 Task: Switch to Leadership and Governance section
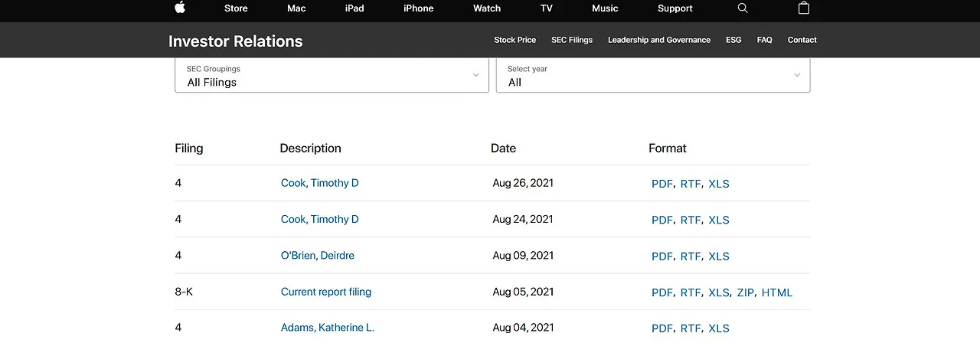point(658,40)
